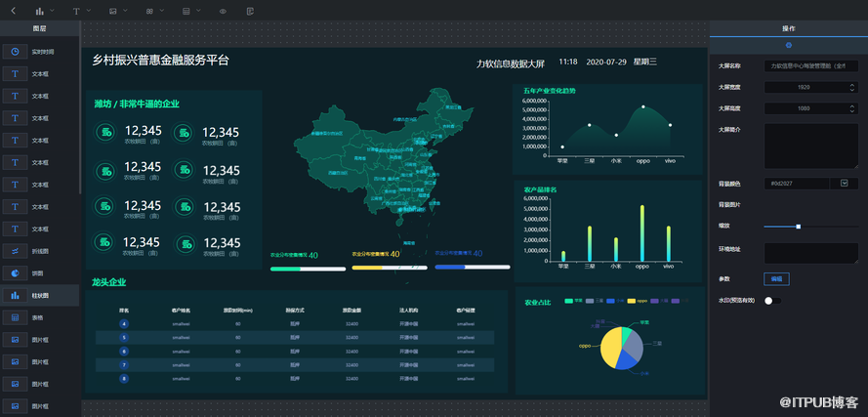Toggle the 水印 watermark switch
This screenshot has width=868, height=417.
(771, 301)
